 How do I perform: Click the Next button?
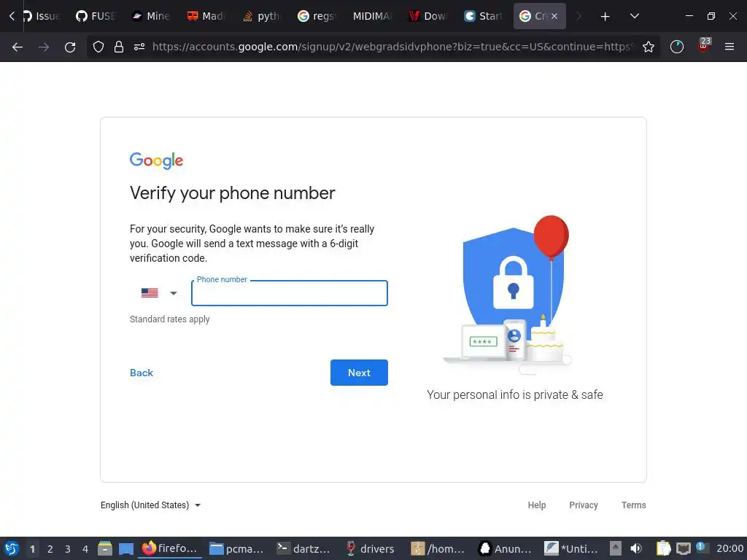[x=359, y=373]
